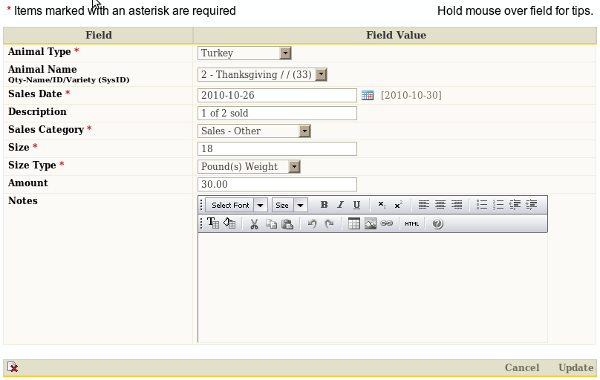Cut selected text with the scissors icon
Screen dimensions: 600x380
point(254,223)
